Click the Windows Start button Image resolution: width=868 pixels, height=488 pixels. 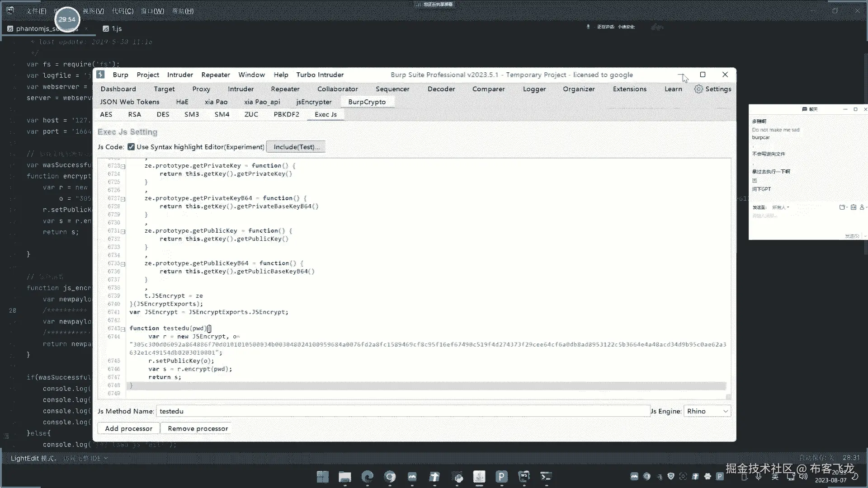point(323,477)
